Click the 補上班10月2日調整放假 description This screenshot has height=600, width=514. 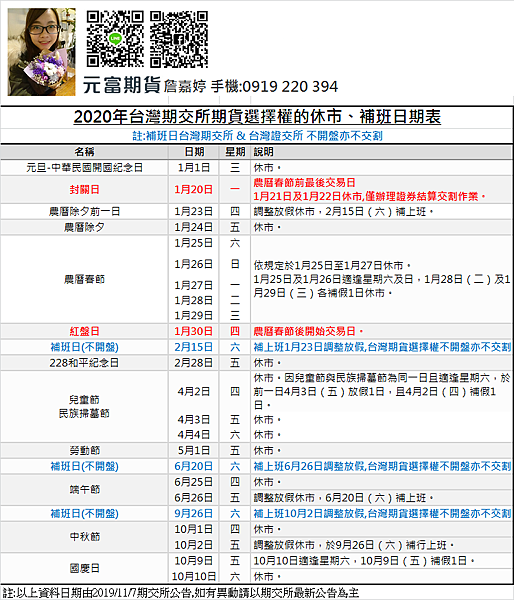(382, 514)
